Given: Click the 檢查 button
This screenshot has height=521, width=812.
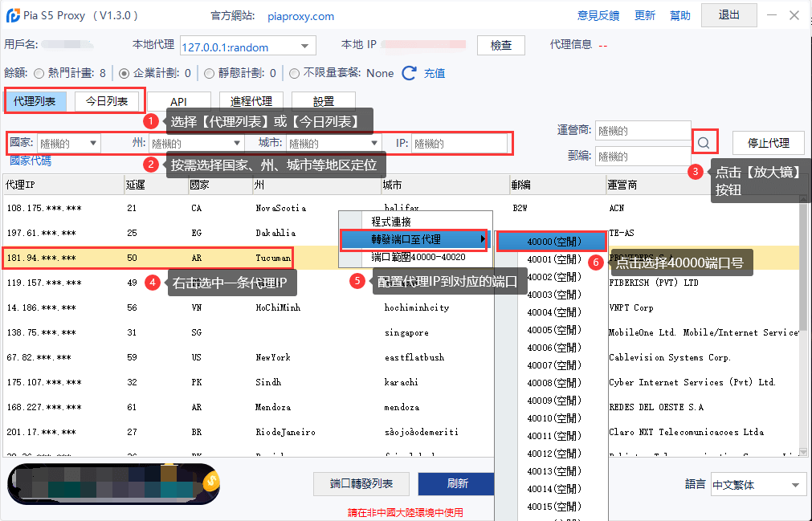Looking at the screenshot, I should 500,46.
